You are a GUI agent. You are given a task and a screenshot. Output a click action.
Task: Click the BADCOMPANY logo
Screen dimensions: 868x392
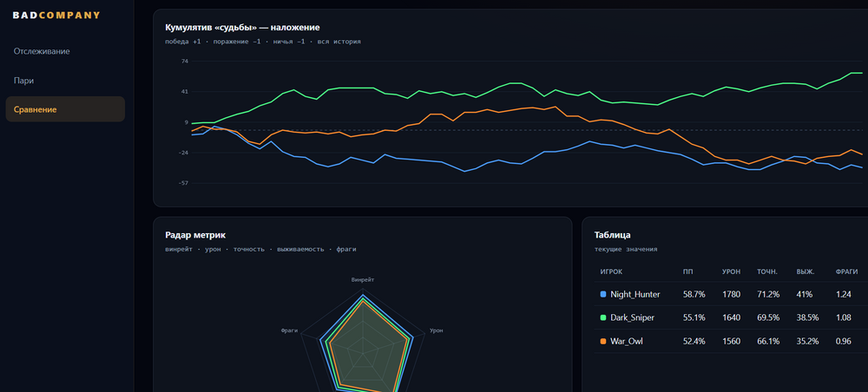56,16
